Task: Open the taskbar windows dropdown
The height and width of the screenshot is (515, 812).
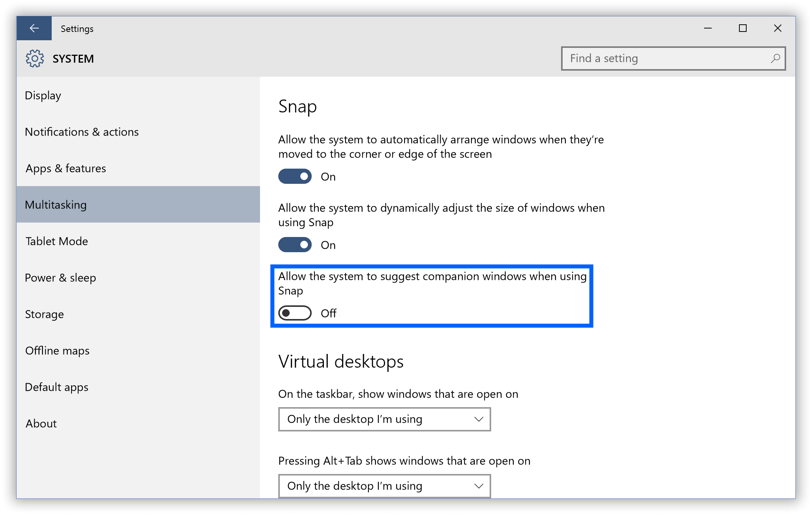Action: (385, 419)
